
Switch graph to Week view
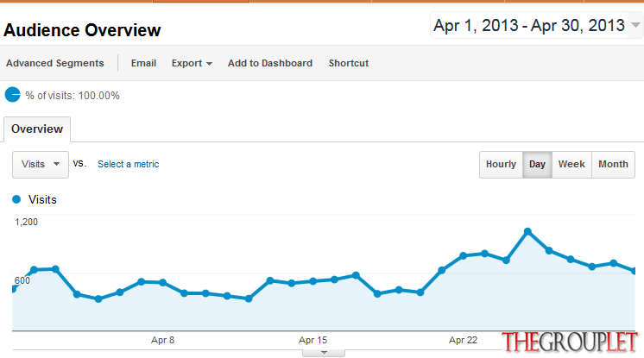571,164
